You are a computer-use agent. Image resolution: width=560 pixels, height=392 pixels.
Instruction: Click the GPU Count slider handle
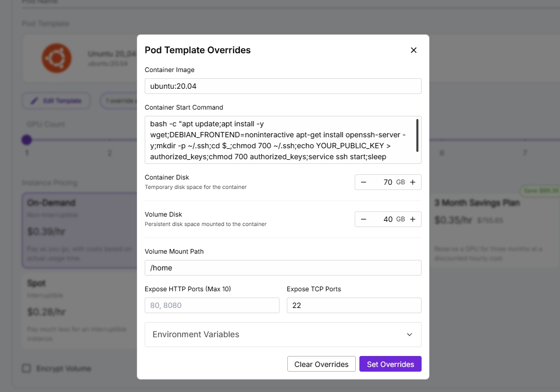pyautogui.click(x=27, y=139)
